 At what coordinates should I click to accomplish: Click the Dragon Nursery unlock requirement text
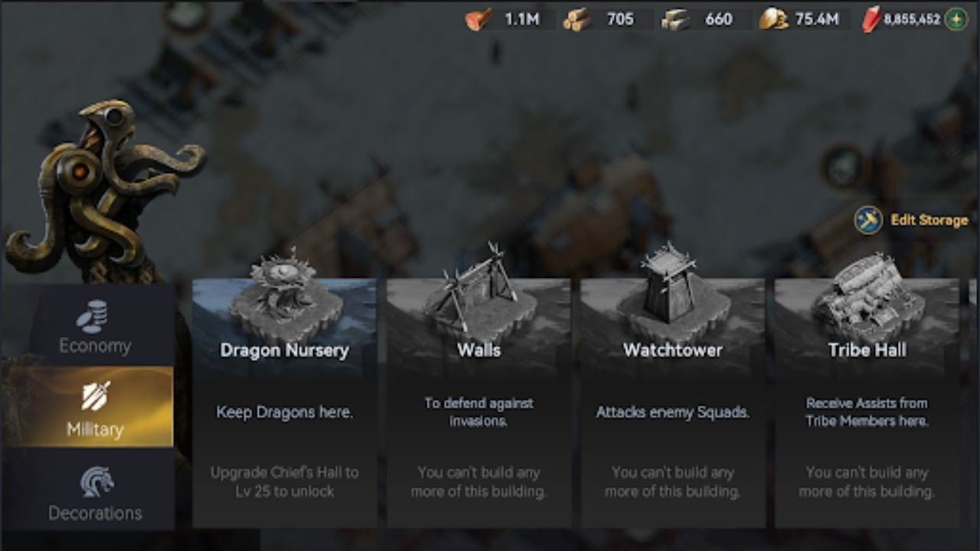pyautogui.click(x=284, y=482)
